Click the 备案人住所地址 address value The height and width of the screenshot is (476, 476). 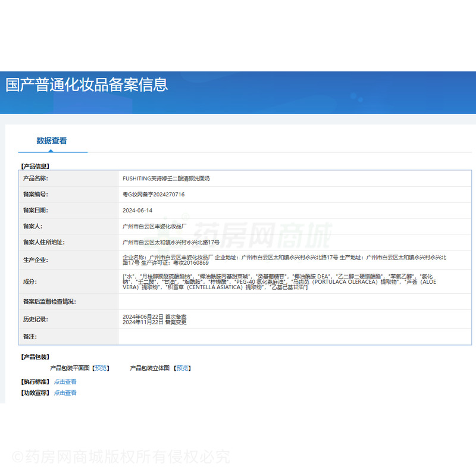click(x=171, y=242)
